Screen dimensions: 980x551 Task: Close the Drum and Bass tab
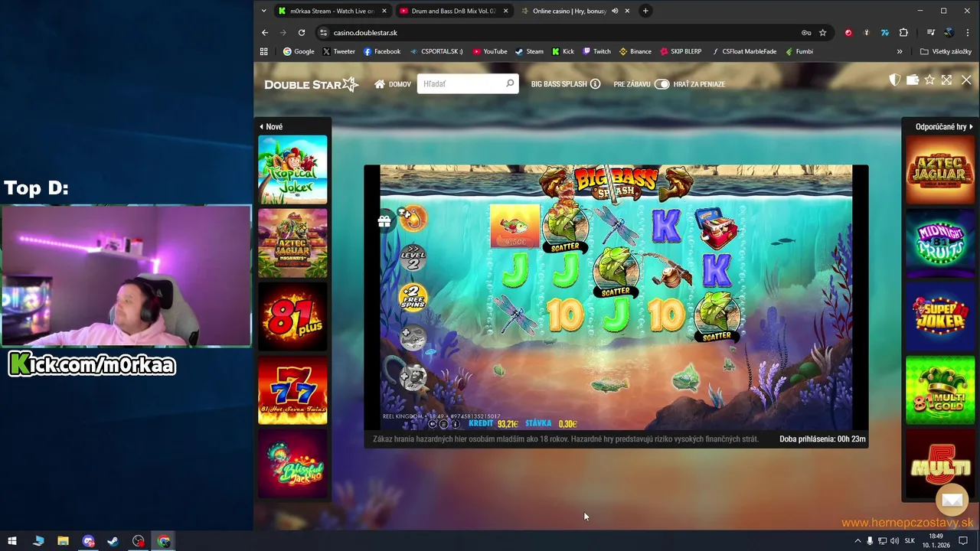(x=505, y=11)
